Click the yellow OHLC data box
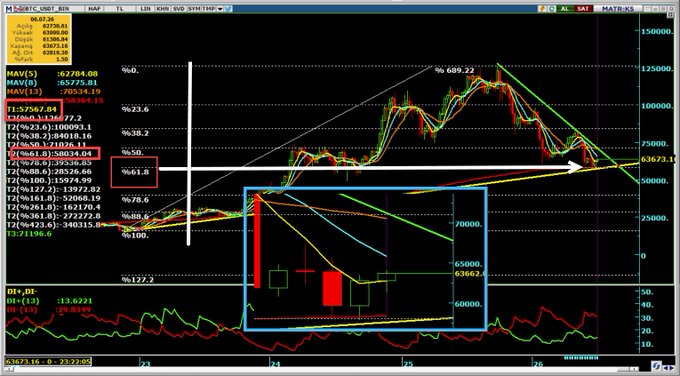The image size is (680, 376). [x=39, y=39]
